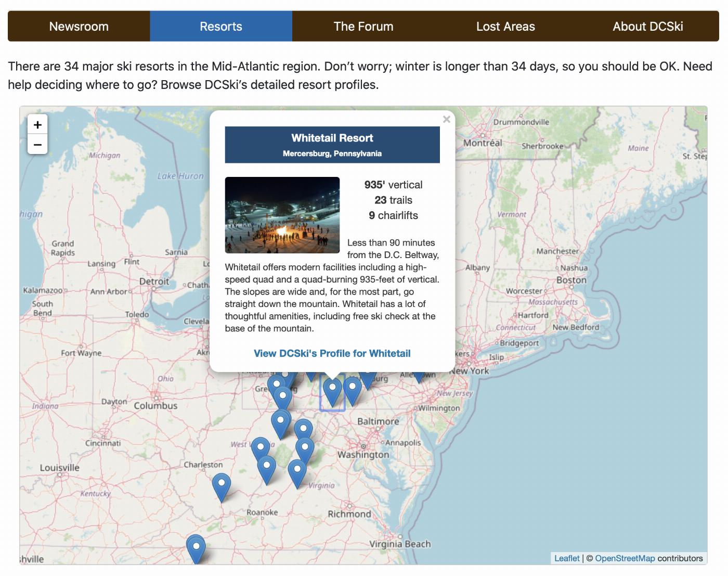The image size is (728, 576).
Task: Click the Virginia Beach label on map
Action: point(400,544)
